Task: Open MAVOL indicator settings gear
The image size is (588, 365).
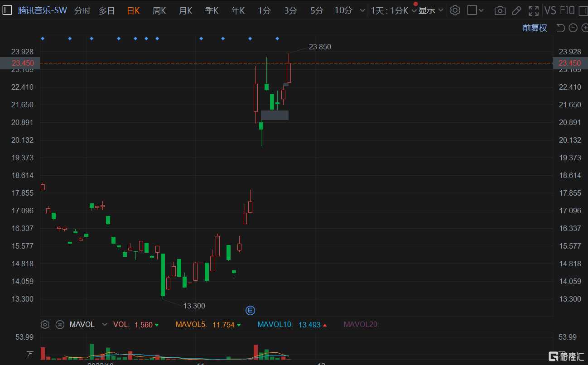Action: point(45,324)
